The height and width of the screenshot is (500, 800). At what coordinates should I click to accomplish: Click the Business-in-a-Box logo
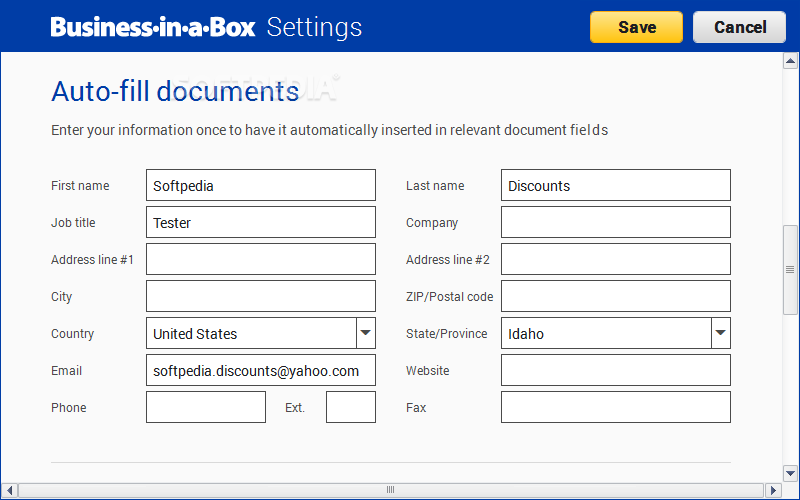[x=153, y=27]
